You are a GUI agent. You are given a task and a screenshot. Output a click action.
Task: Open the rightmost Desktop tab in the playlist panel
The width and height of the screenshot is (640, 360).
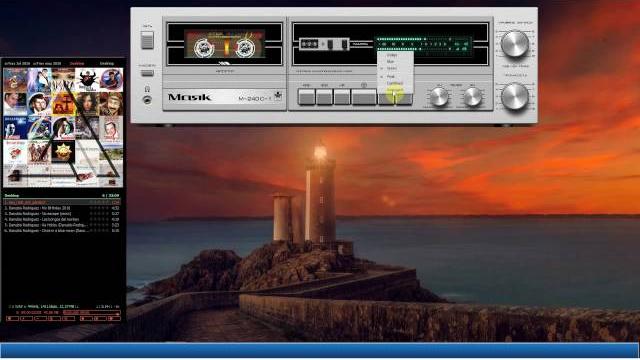point(107,63)
